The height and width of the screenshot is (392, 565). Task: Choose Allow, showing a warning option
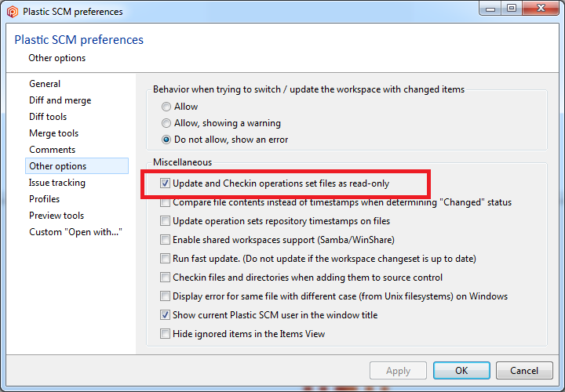tap(166, 123)
